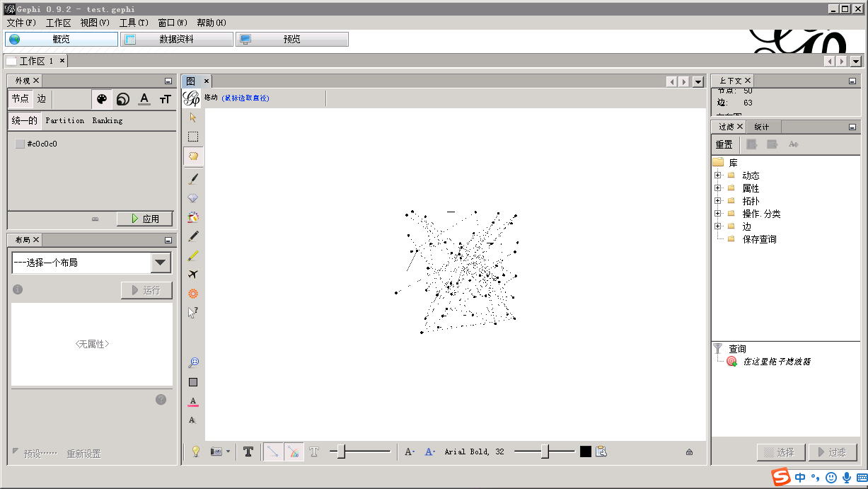Open the 窗口 menu

173,23
